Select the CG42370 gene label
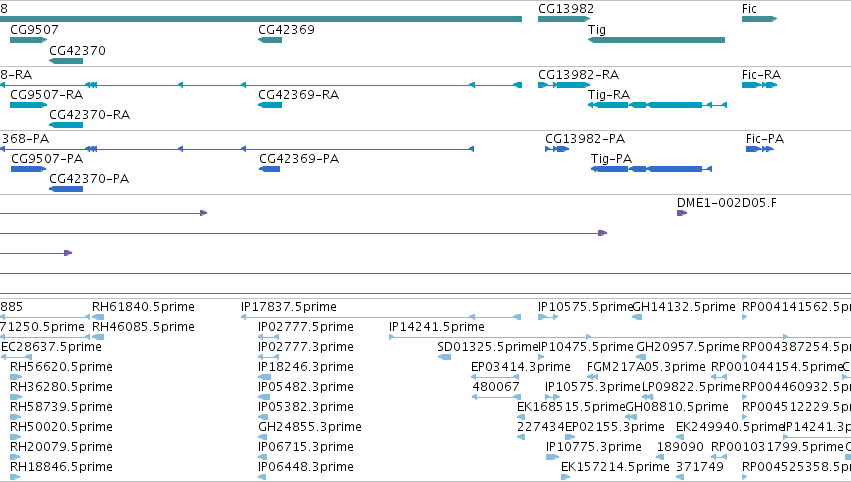The width and height of the screenshot is (851, 482). [x=77, y=50]
